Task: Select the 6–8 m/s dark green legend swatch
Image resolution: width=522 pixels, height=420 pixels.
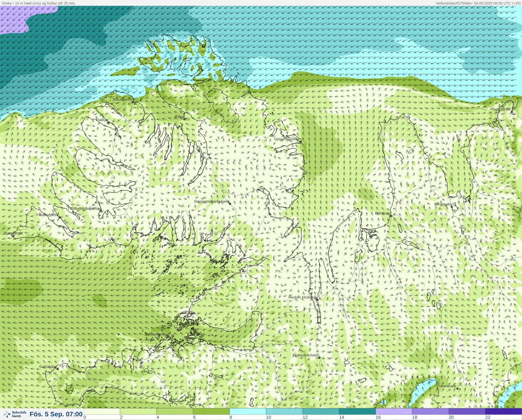Action: [211, 411]
